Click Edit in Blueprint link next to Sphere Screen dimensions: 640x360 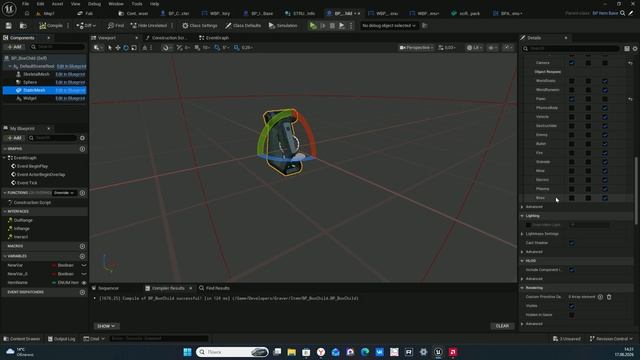pos(70,82)
